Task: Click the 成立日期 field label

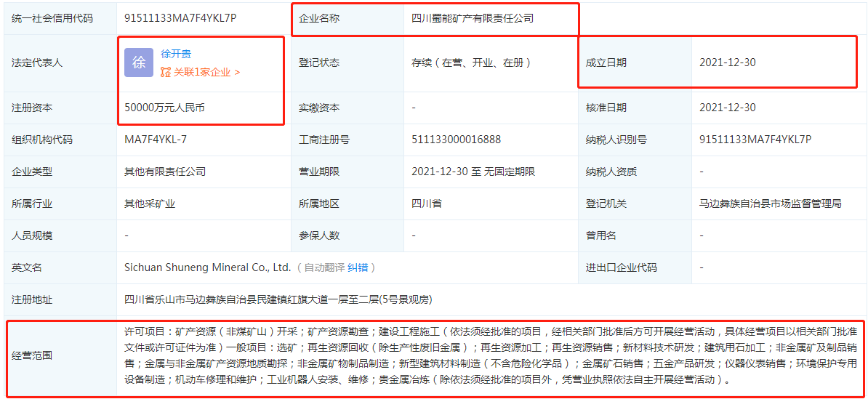Action: [x=606, y=63]
